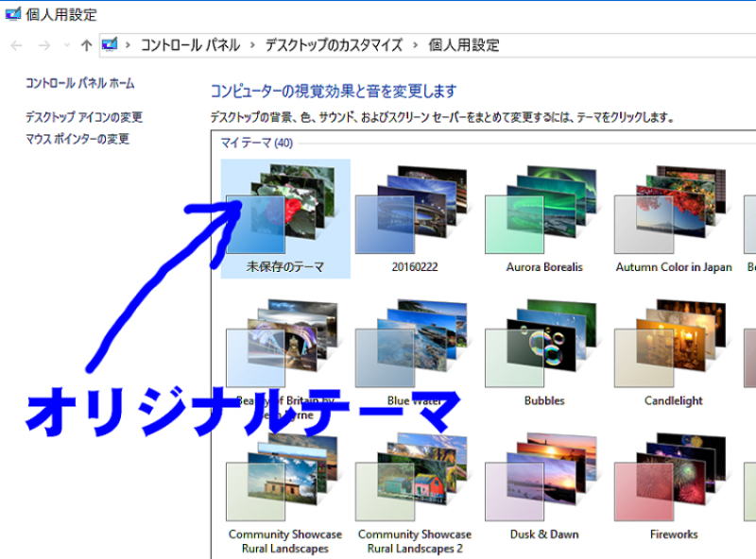Open デスクトップ アイコンの変更 link

[x=84, y=118]
